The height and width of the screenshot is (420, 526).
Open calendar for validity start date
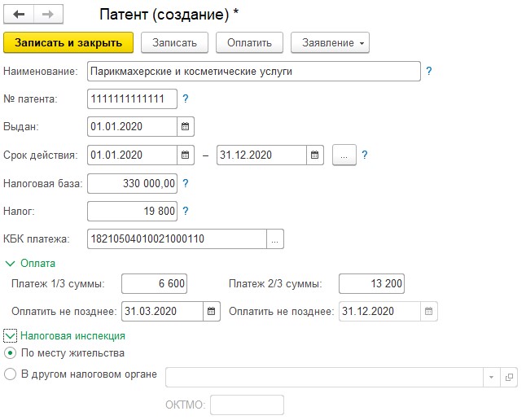pos(186,155)
